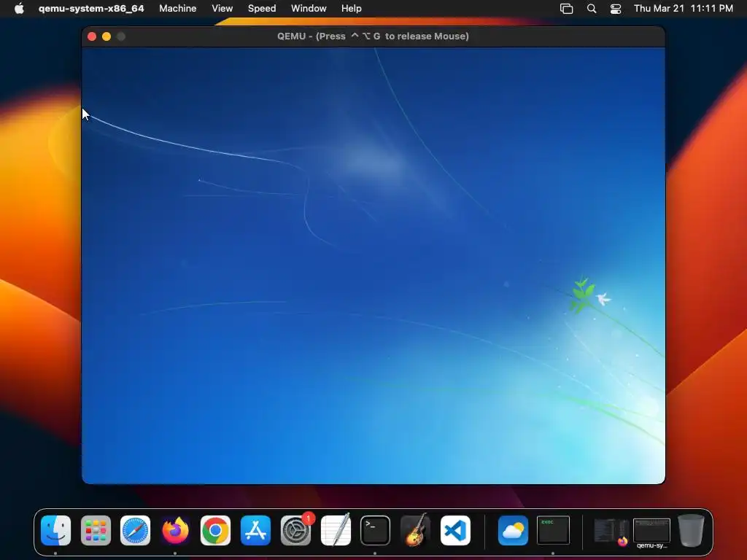The width and height of the screenshot is (747, 560).
Task: Open the View menu
Action: pos(222,8)
